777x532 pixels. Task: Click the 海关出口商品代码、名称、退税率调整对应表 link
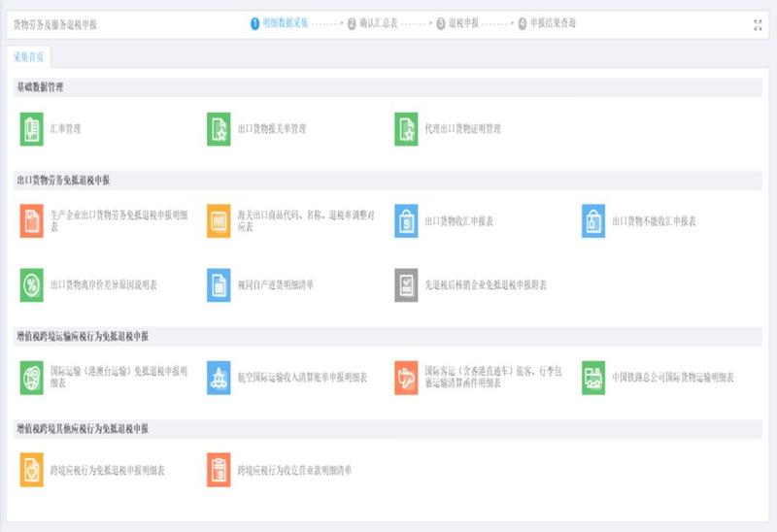[306, 221]
